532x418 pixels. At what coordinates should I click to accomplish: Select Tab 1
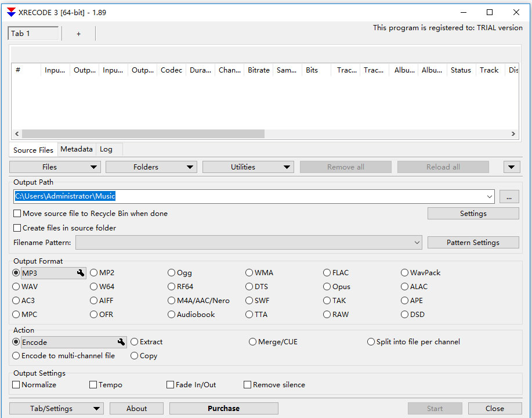pos(33,33)
